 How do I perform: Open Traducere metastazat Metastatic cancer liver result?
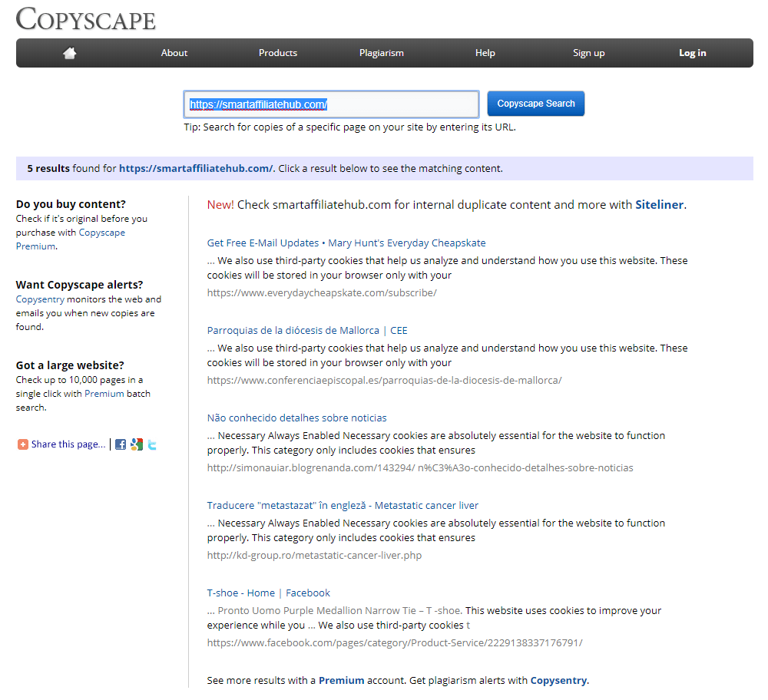click(x=343, y=505)
